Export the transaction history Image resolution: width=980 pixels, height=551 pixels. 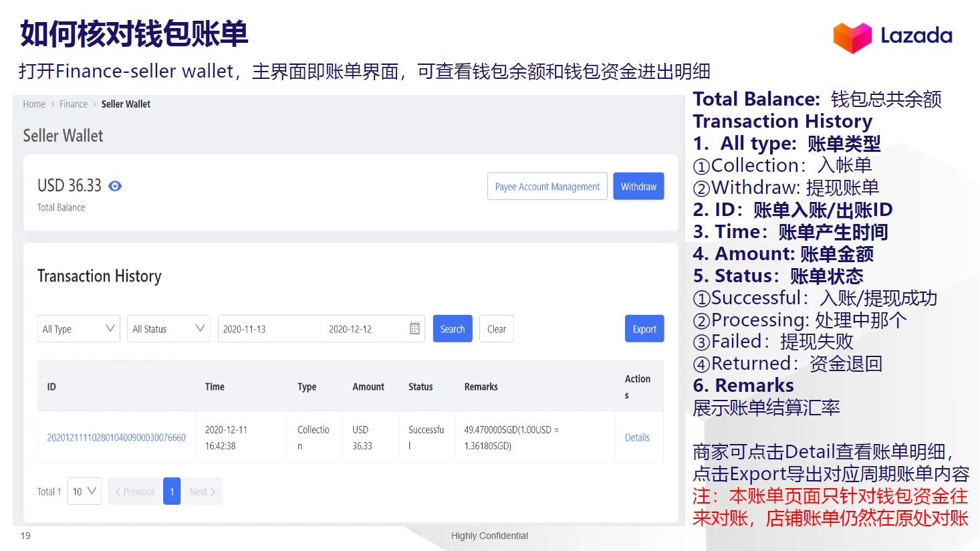(644, 328)
